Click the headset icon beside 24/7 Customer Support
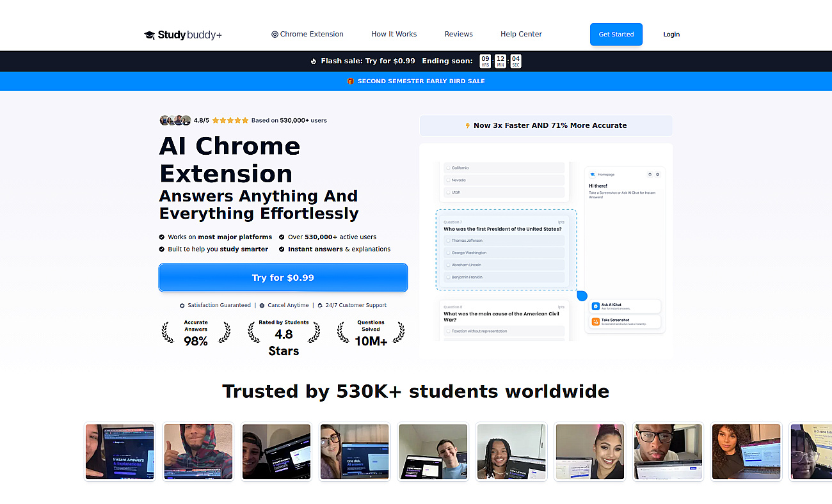Viewport: 832px width, 504px height. pos(320,306)
